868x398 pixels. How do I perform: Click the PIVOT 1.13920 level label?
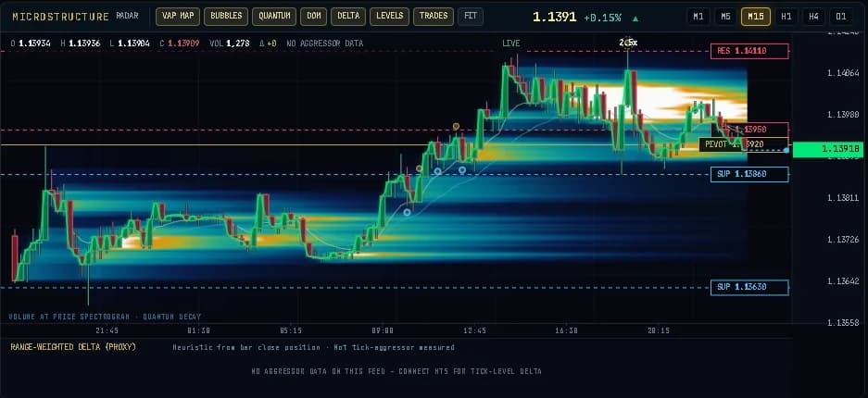point(743,144)
